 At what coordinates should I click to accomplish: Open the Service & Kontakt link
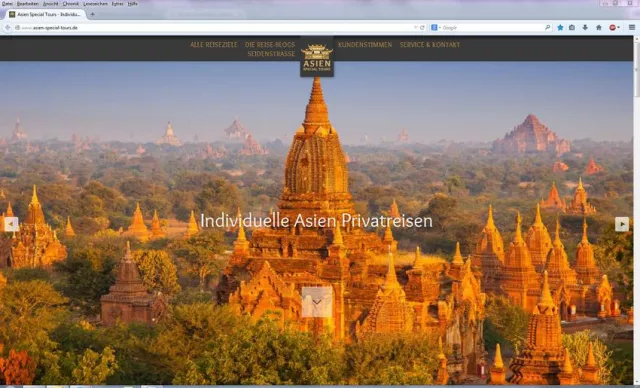(x=430, y=45)
